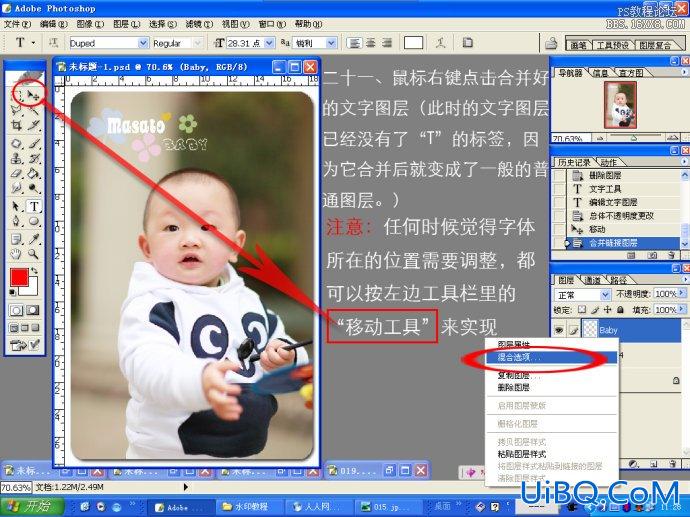Jump to ImageReady from toolbox bottom

tap(25, 345)
